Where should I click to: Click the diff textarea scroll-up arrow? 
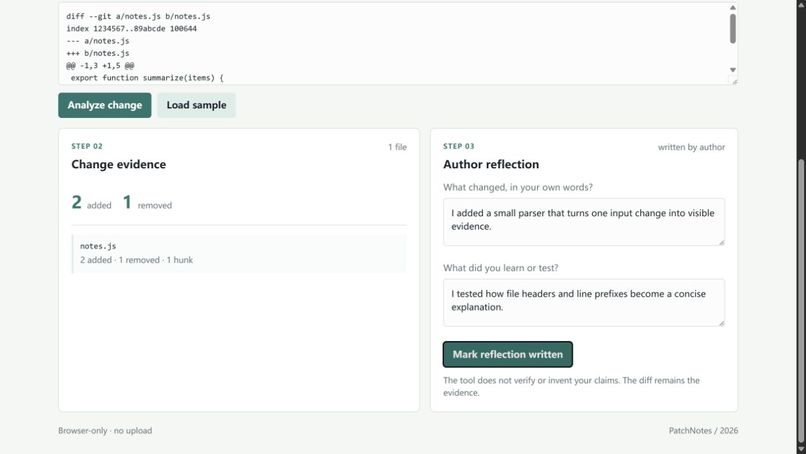click(732, 8)
